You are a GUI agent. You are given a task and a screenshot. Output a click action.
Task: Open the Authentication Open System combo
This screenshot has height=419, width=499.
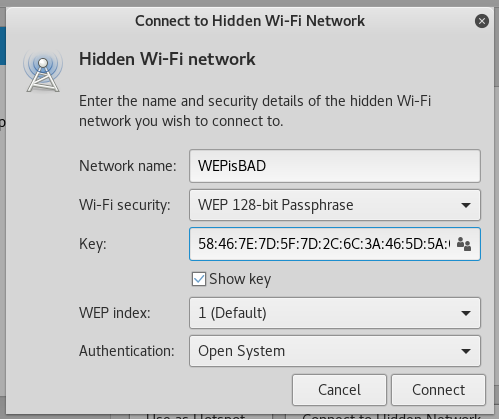pyautogui.click(x=335, y=351)
